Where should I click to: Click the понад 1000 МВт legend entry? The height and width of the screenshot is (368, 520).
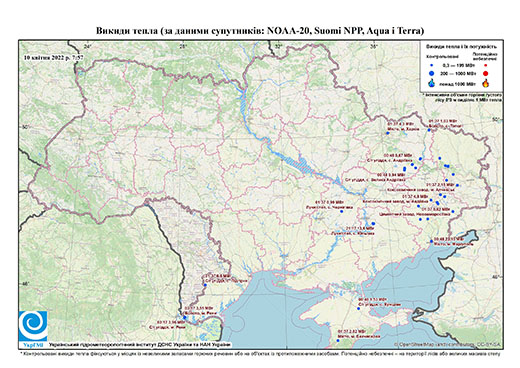pos(456,83)
